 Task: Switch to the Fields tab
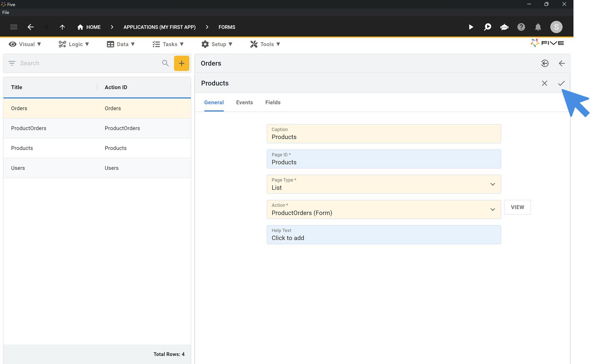point(272,102)
